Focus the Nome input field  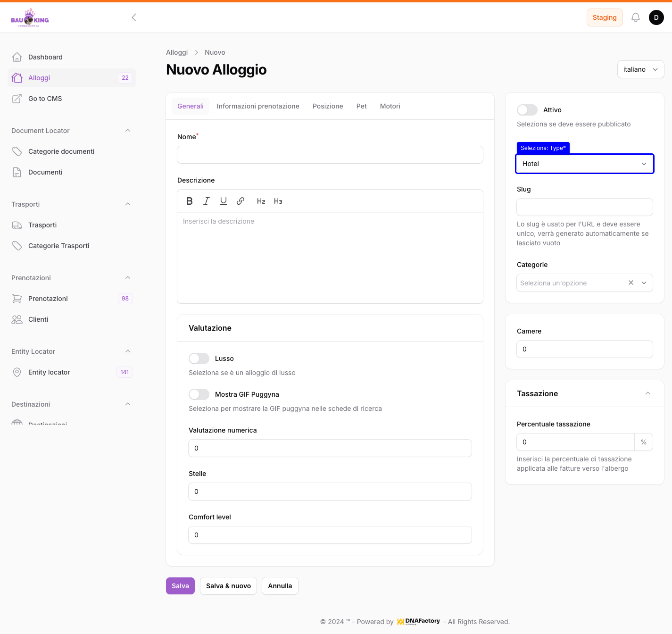point(330,155)
